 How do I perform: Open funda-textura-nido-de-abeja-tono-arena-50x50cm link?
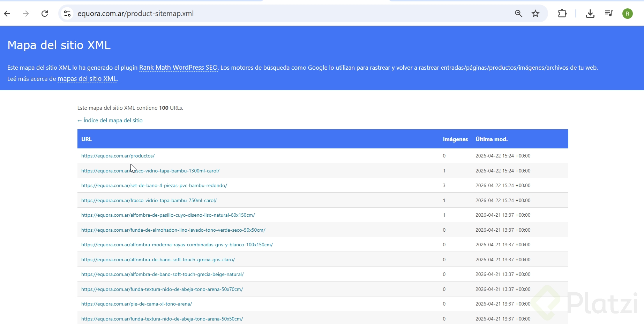coord(162,319)
